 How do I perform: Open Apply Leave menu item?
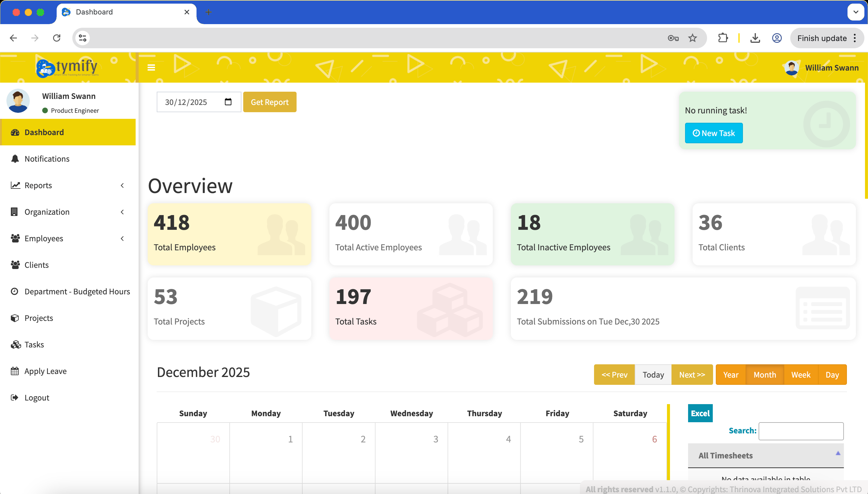click(x=46, y=371)
